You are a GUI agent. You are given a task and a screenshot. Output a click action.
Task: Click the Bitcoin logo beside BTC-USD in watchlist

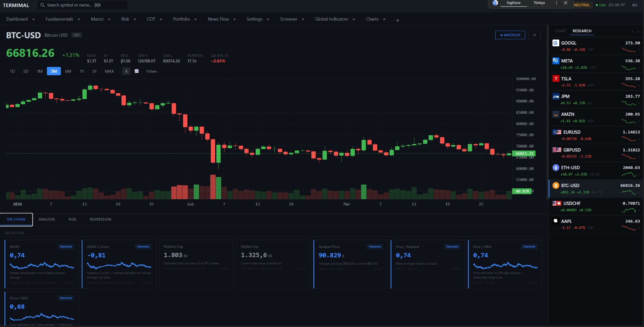tap(556, 186)
